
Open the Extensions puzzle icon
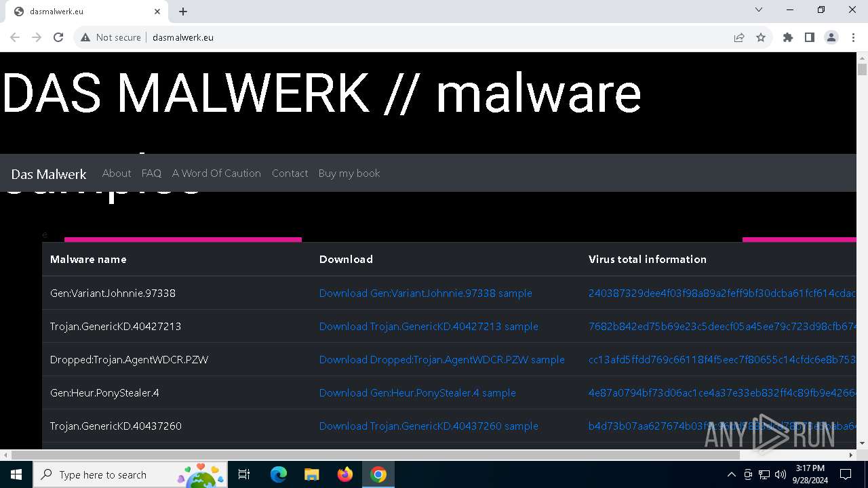pyautogui.click(x=788, y=37)
